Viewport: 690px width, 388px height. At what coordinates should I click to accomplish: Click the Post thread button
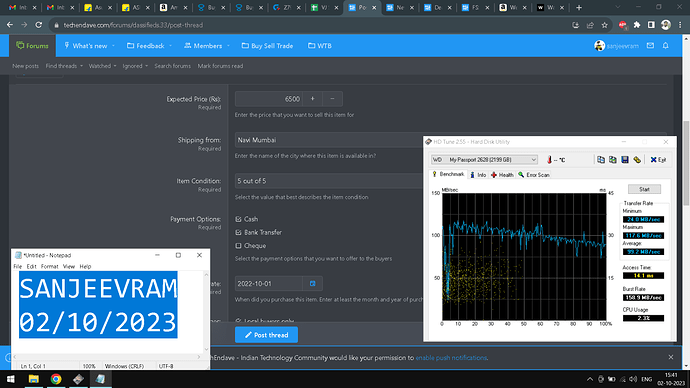tap(266, 335)
